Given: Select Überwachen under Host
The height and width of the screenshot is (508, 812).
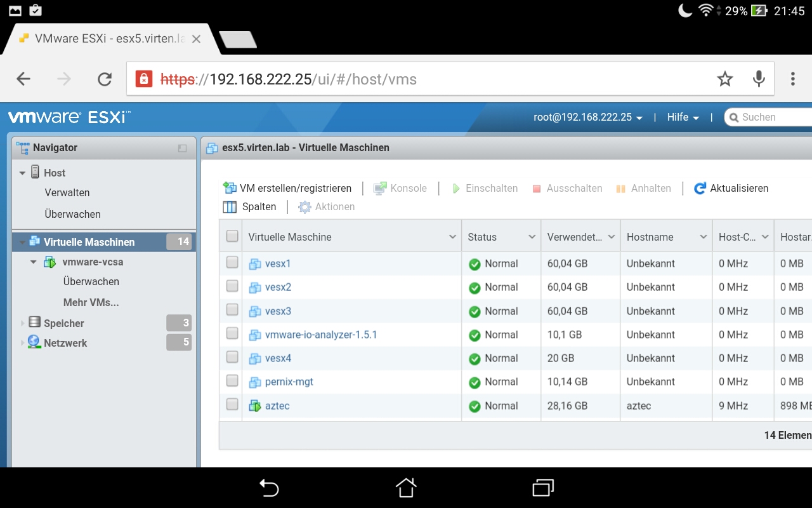Looking at the screenshot, I should [72, 214].
